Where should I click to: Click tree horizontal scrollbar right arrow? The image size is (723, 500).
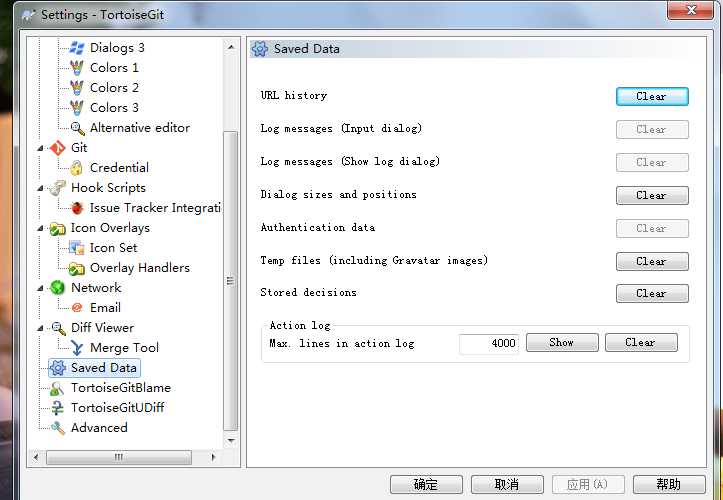tap(213, 458)
